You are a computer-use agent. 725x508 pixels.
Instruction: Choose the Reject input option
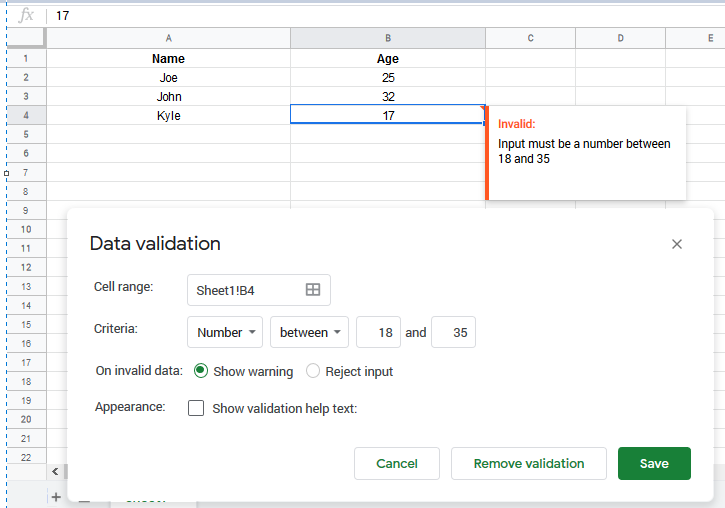[x=313, y=371]
